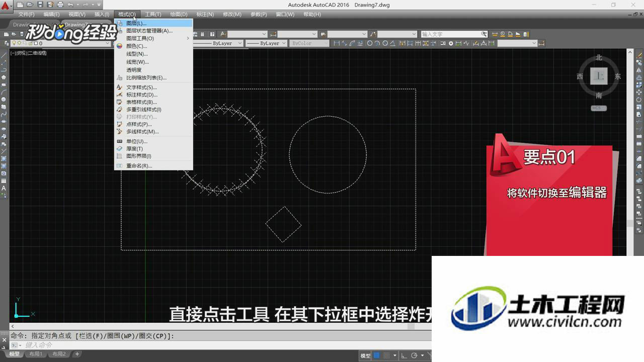
Task: Open the 修改(M) menu
Action: [x=231, y=14]
